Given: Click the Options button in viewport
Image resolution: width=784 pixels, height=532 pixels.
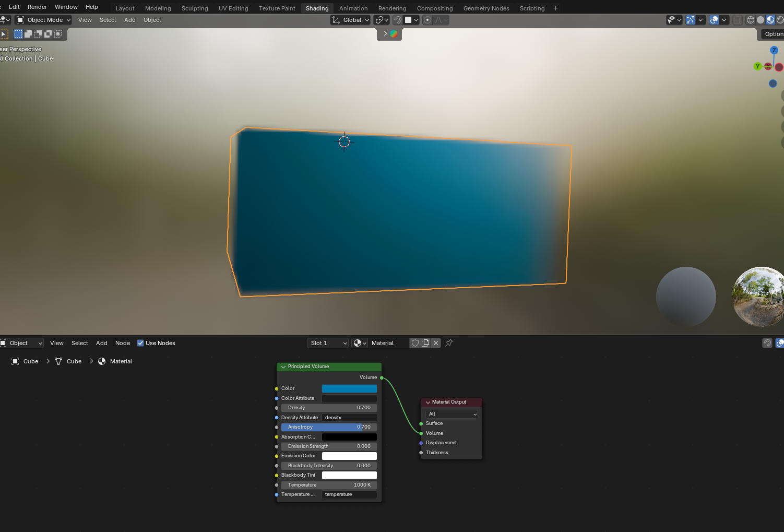Looking at the screenshot, I should [773, 34].
